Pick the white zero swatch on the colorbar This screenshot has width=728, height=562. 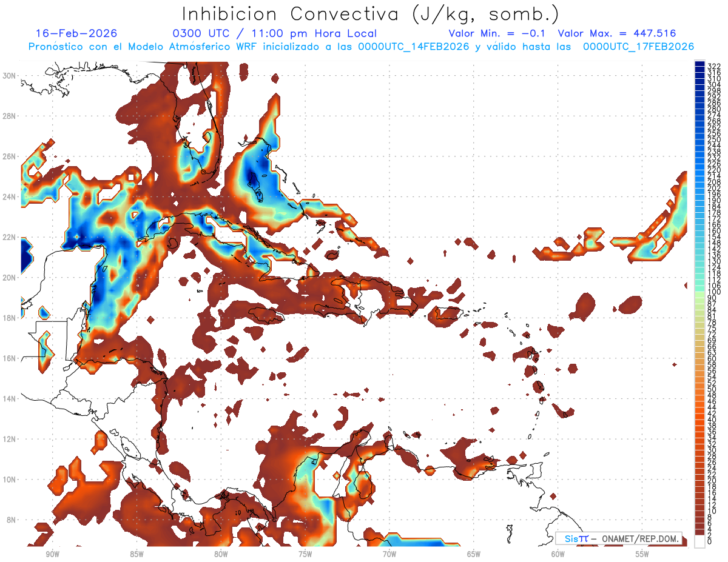699,541
